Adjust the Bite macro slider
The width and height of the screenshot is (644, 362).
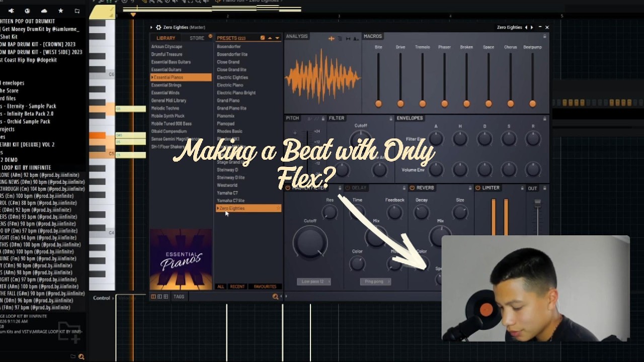click(x=378, y=104)
